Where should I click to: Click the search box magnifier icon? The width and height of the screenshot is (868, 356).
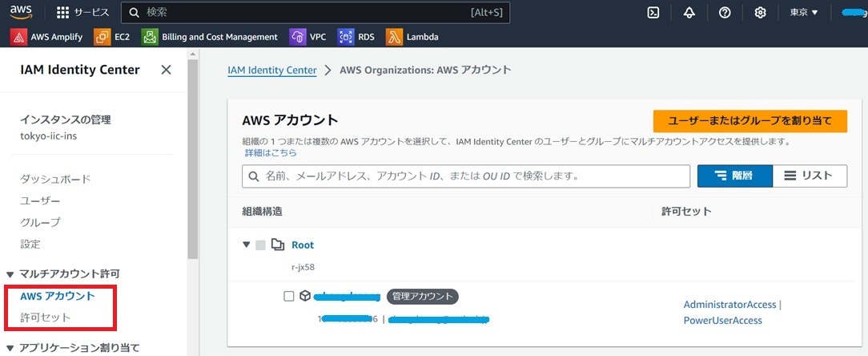[x=134, y=12]
